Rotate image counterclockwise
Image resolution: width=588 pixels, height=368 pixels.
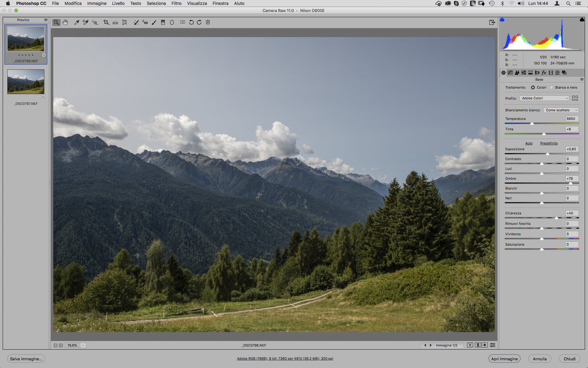[191, 22]
